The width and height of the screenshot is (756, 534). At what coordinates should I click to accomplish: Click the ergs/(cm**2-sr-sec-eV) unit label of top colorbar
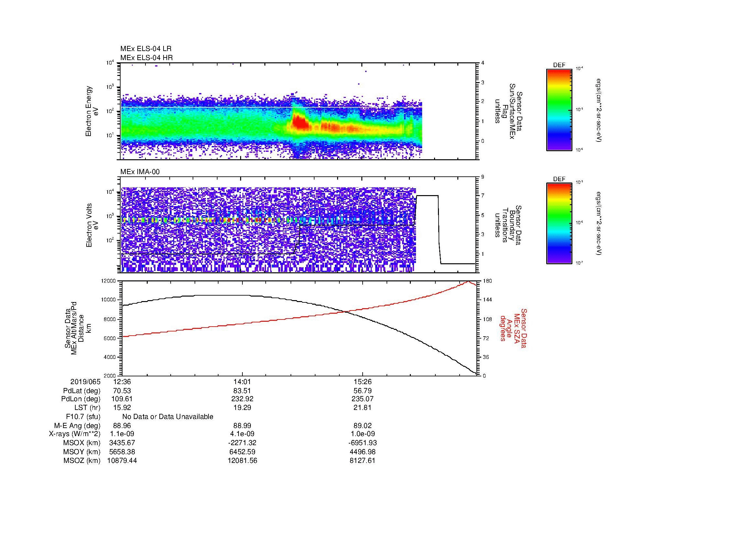point(598,110)
